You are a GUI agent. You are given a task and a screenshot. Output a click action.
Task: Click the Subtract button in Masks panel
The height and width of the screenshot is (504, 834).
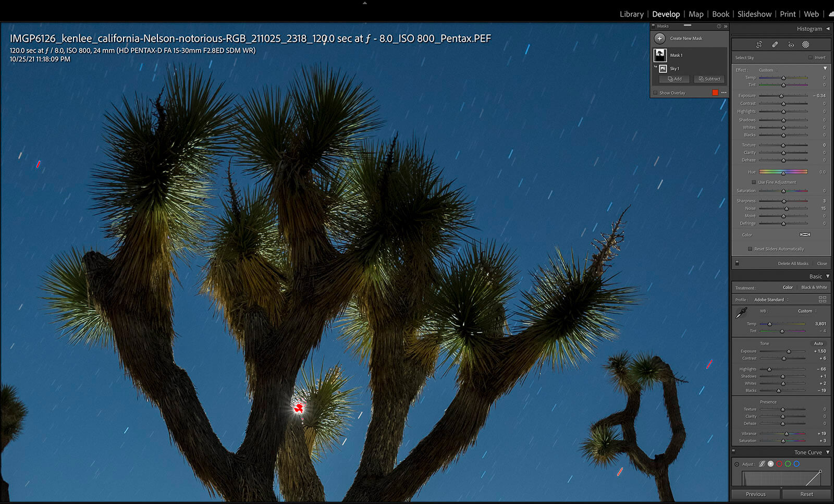[x=709, y=79]
